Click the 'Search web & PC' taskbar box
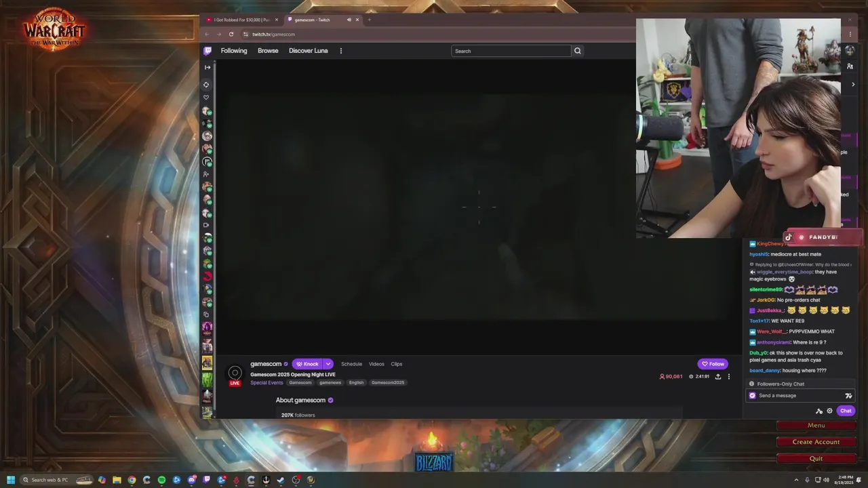 56,480
